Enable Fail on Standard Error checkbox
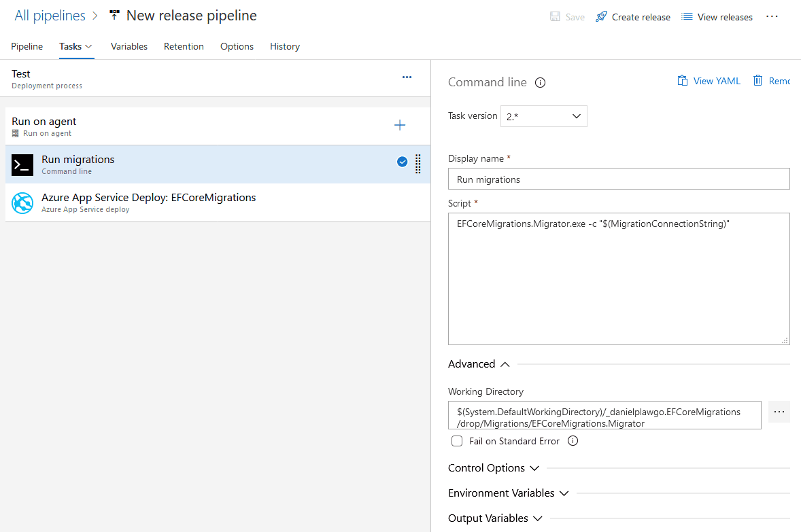Viewport: 801px width, 532px height. [457, 441]
